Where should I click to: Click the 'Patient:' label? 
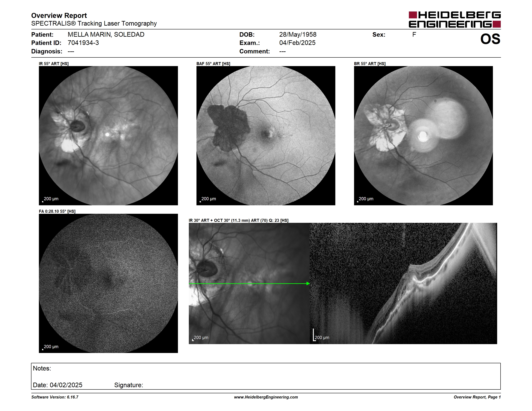point(42,35)
